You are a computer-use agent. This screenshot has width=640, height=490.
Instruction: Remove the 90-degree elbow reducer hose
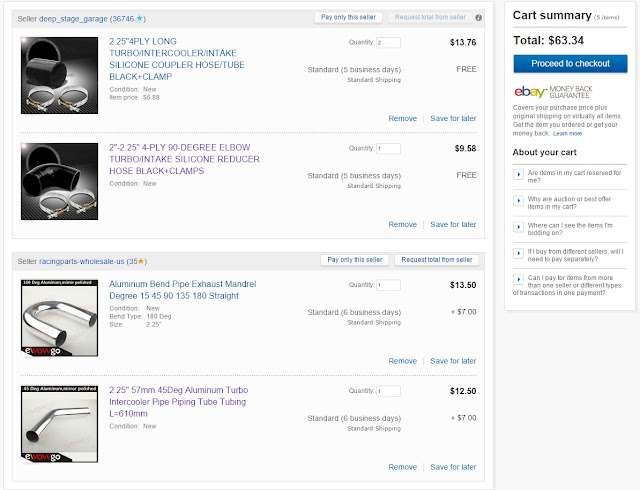pyautogui.click(x=402, y=224)
